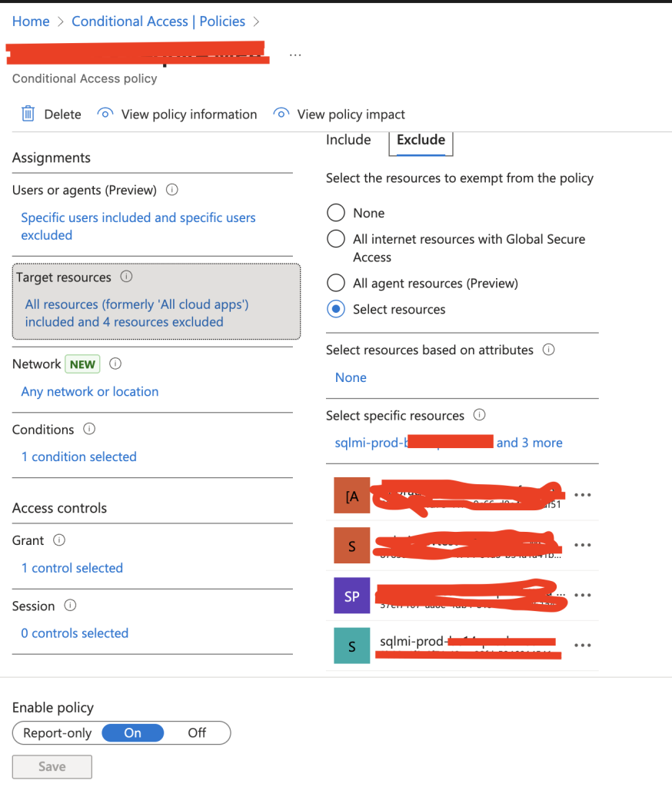Image resolution: width=672 pixels, height=787 pixels.
Task: Click the Any network or location link
Action: [x=90, y=391]
